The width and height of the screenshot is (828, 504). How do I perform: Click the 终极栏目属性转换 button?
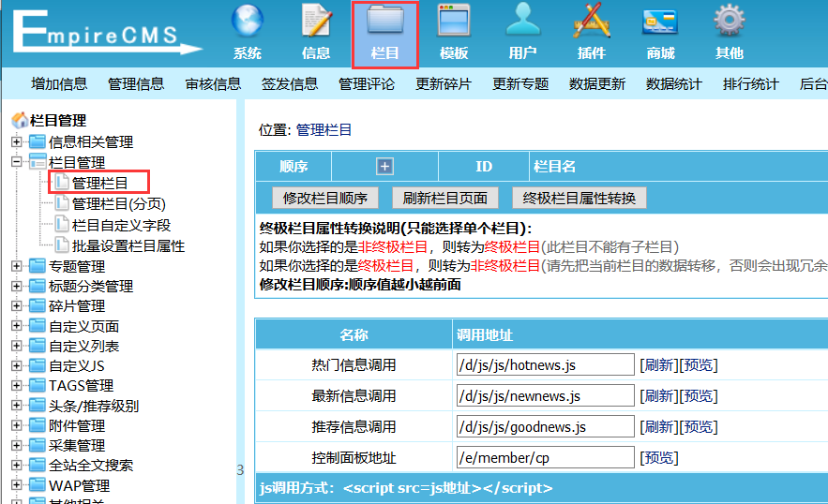point(580,198)
